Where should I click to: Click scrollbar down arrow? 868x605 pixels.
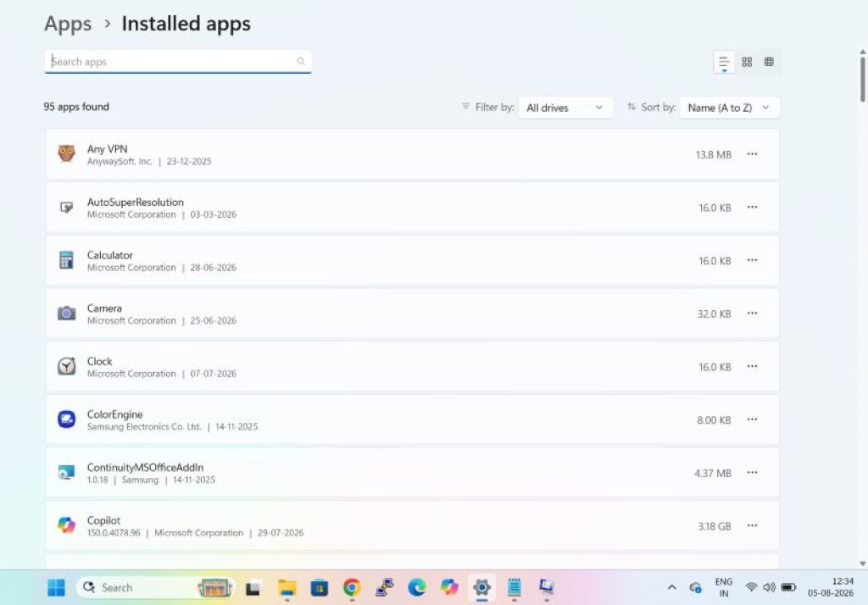click(862, 563)
